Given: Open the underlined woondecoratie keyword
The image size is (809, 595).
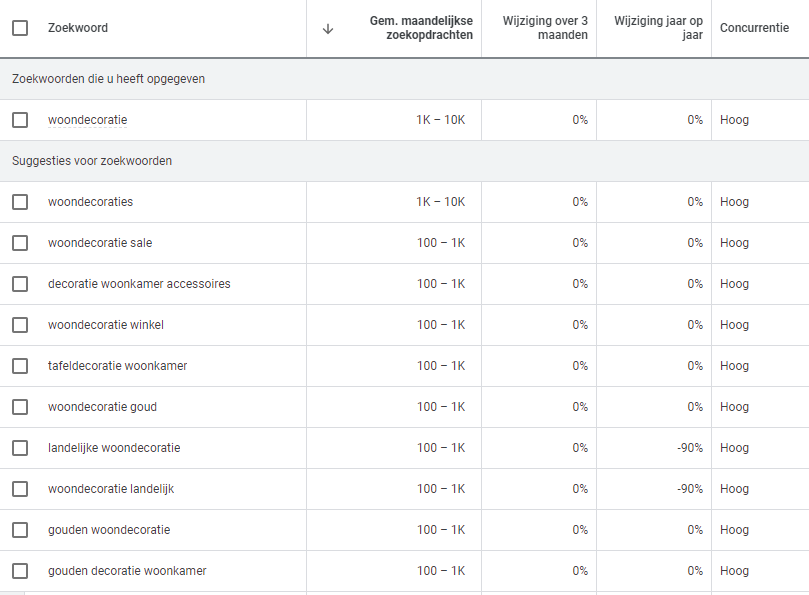Looking at the screenshot, I should point(87,120).
